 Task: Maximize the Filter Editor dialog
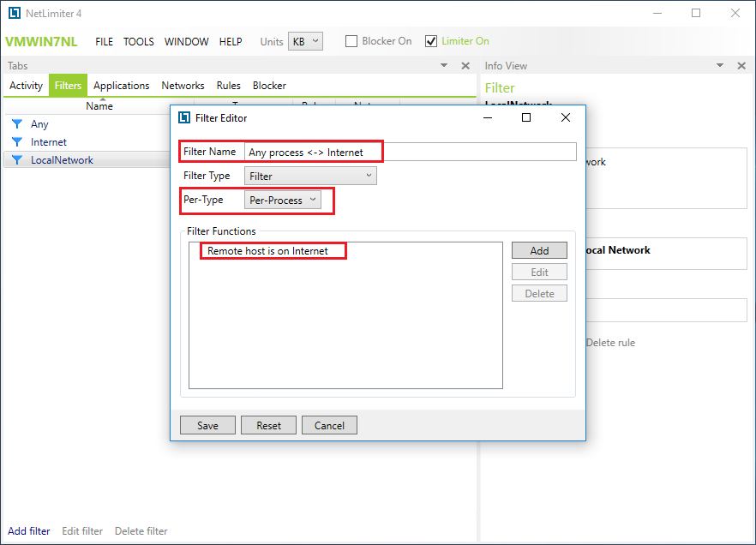click(526, 118)
